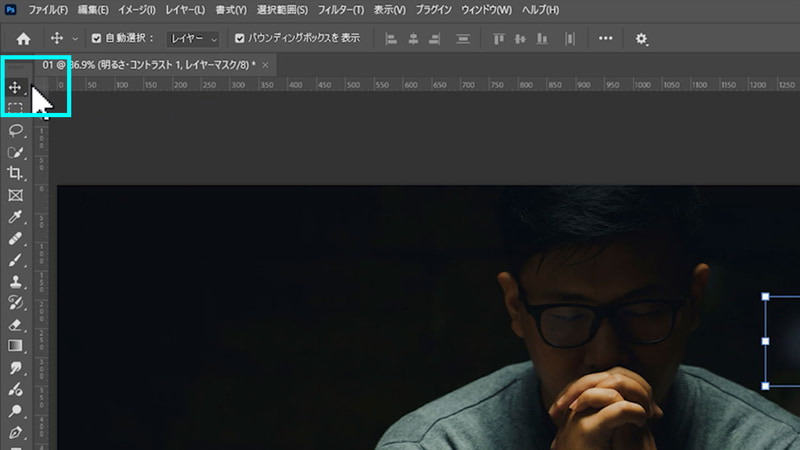This screenshot has height=450, width=800.
Task: Open the 選択範囲(S) menu
Action: (282, 10)
